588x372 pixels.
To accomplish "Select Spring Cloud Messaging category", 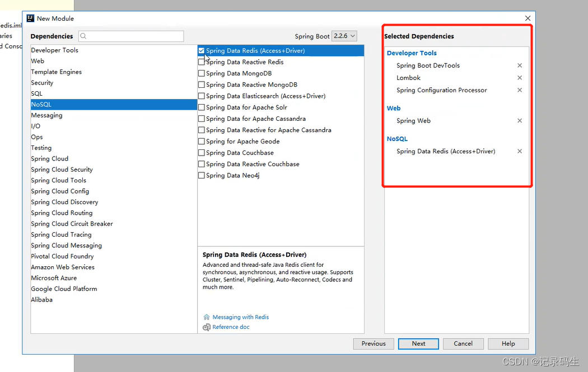I will 114,246.
